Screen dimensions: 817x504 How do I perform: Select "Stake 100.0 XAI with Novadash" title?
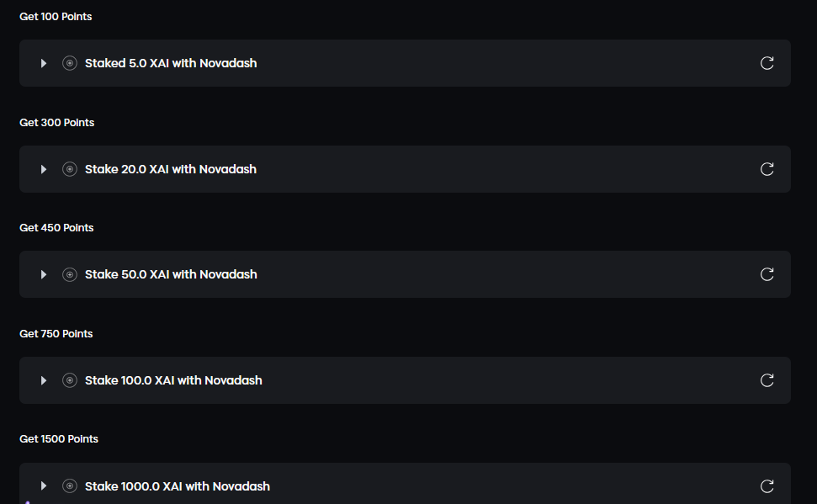[173, 380]
